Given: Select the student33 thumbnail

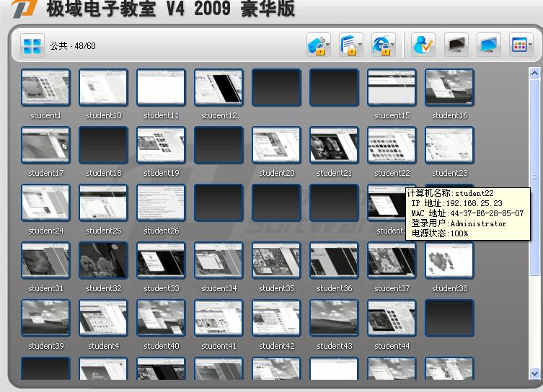Looking at the screenshot, I should coord(161,260).
